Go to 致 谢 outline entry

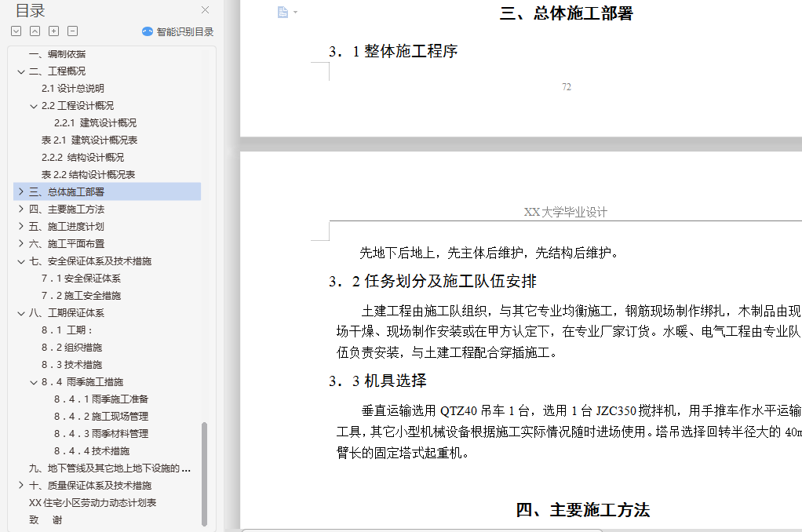[x=46, y=520]
